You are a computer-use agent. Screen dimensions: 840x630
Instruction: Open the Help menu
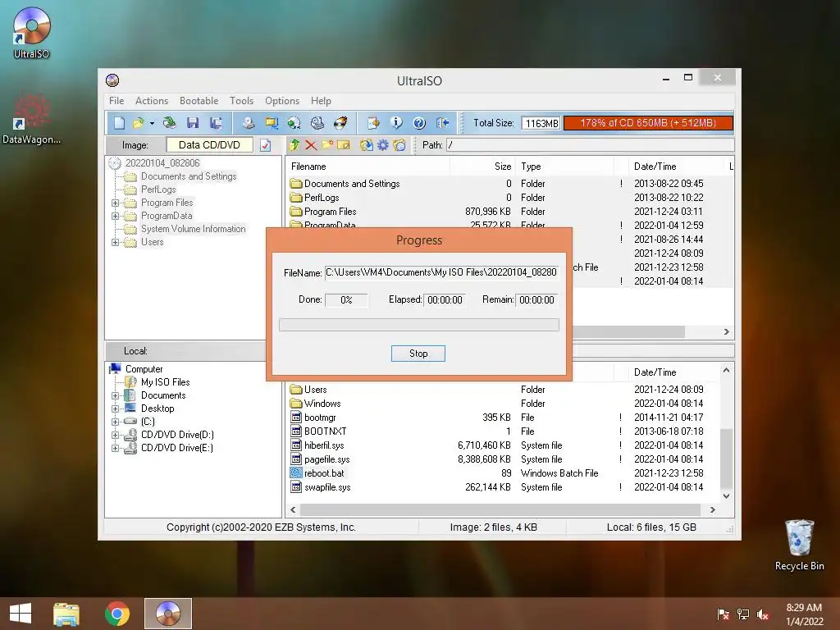coord(321,101)
